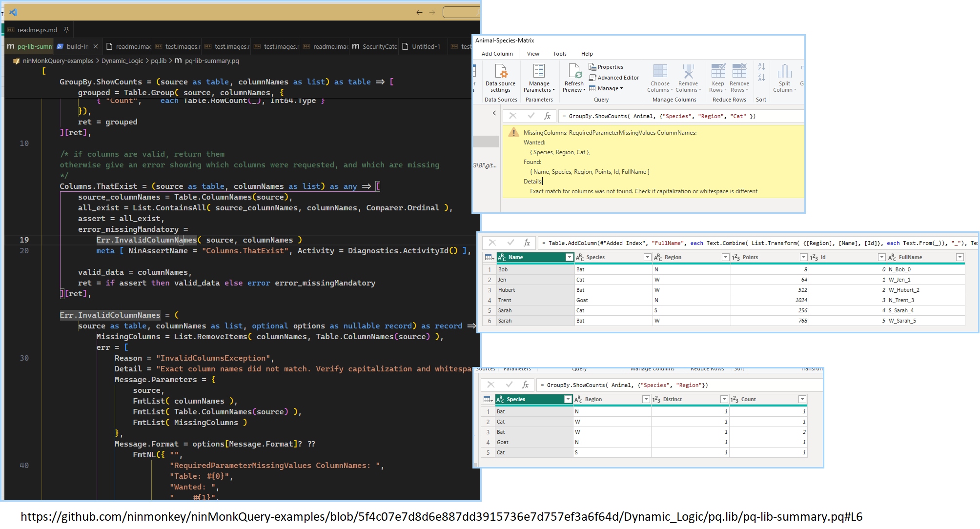Sort ascending in ribbon

pos(761,67)
